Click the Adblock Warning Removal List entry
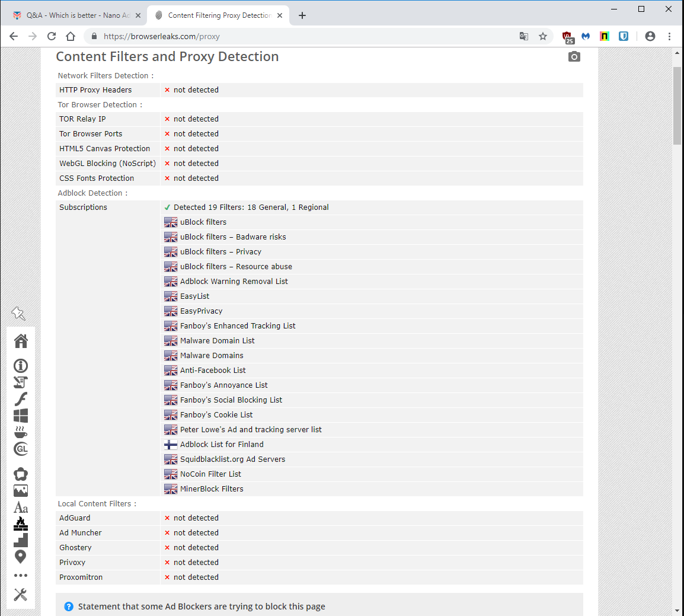The width and height of the screenshot is (684, 616). pos(234,282)
